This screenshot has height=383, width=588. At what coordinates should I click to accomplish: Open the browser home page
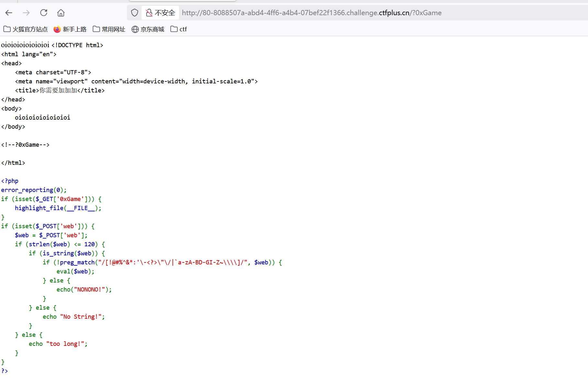pyautogui.click(x=61, y=13)
